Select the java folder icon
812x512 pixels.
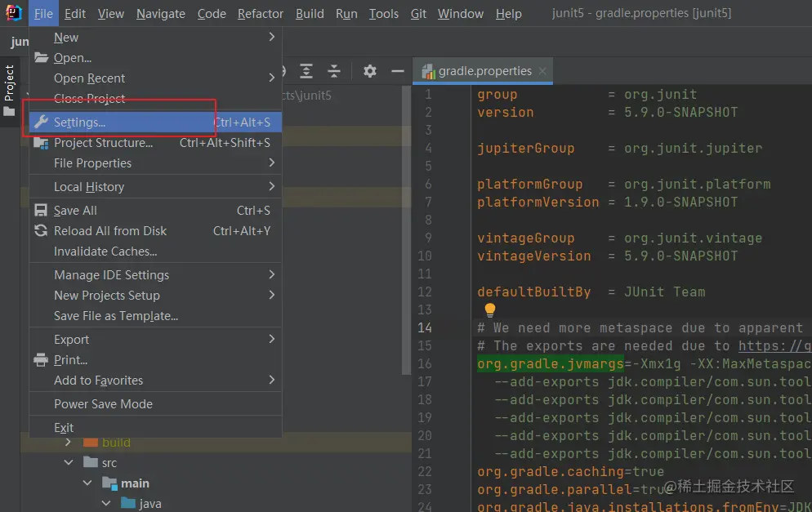click(x=128, y=503)
